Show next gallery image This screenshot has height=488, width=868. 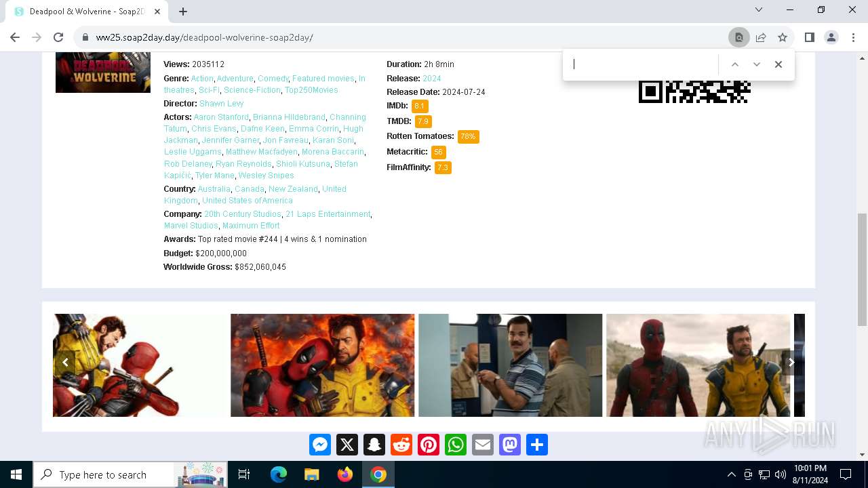[x=791, y=362]
